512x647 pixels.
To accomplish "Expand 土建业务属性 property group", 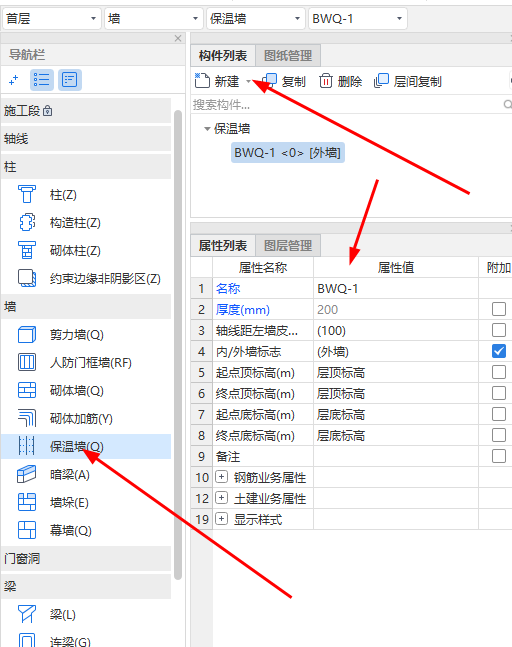I will (x=222, y=498).
